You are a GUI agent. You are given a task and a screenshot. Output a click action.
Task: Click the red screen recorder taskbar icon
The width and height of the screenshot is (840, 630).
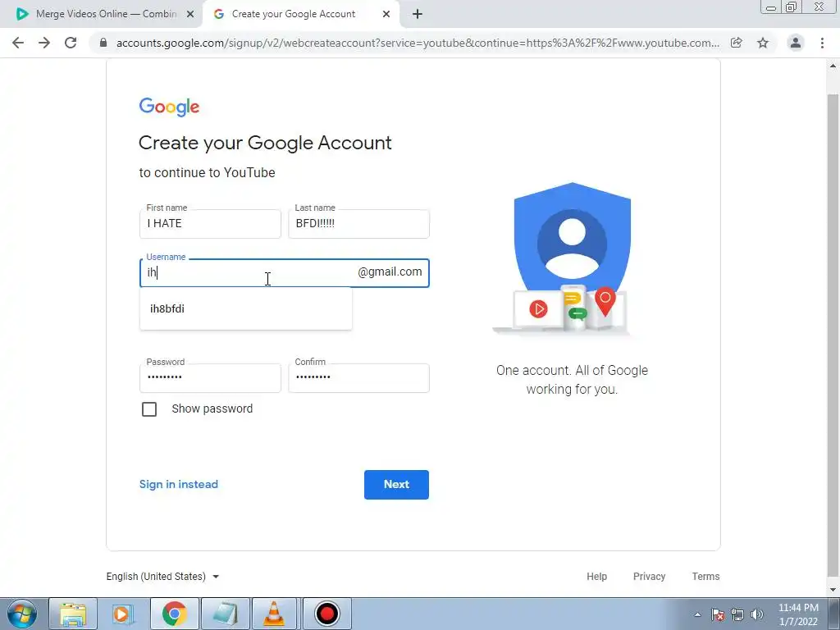click(x=326, y=614)
